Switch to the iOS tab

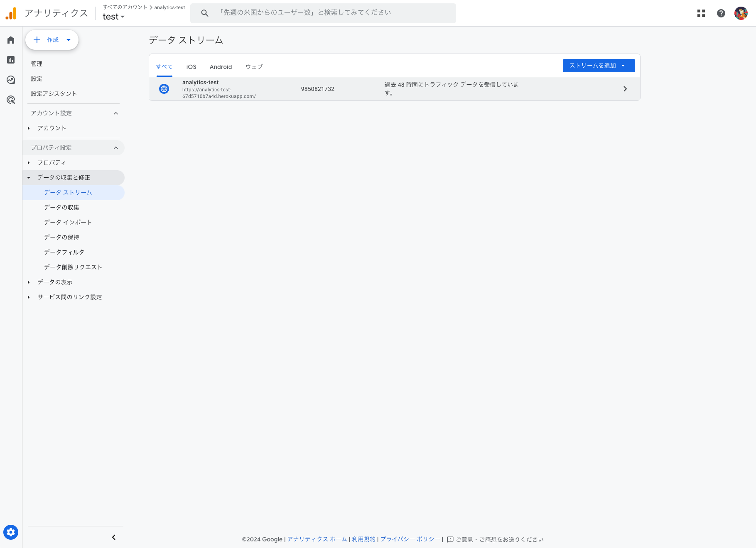tap(191, 66)
